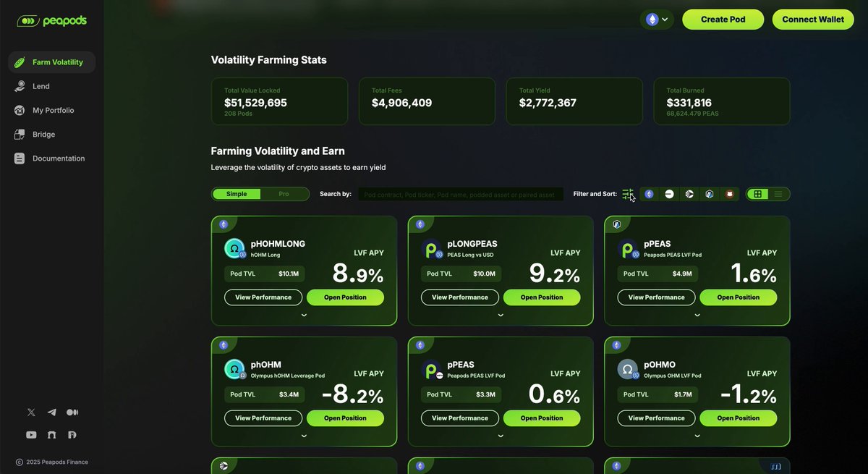Image resolution: width=868 pixels, height=474 pixels.
Task: Filter pods by the Berachain bear icon
Action: pyautogui.click(x=730, y=194)
